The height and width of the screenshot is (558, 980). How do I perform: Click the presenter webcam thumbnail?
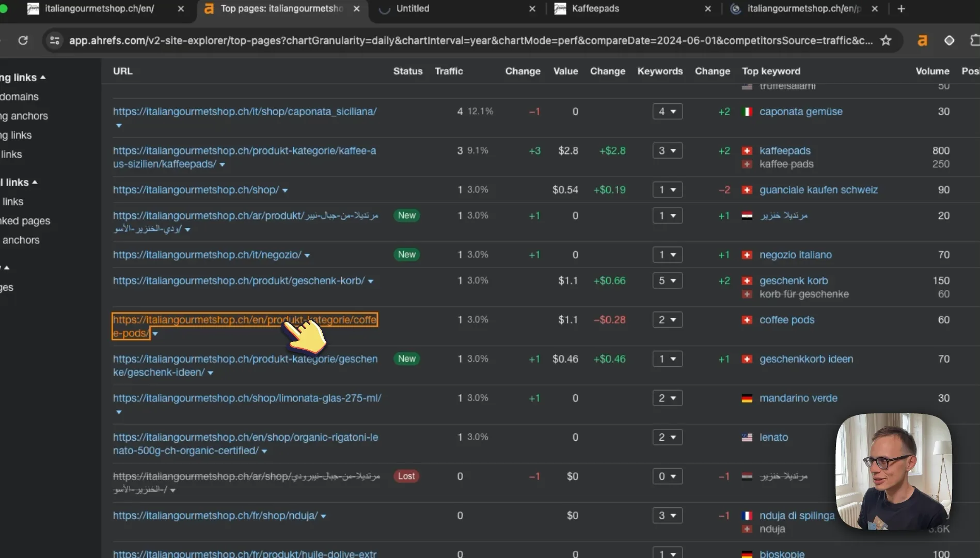(893, 471)
